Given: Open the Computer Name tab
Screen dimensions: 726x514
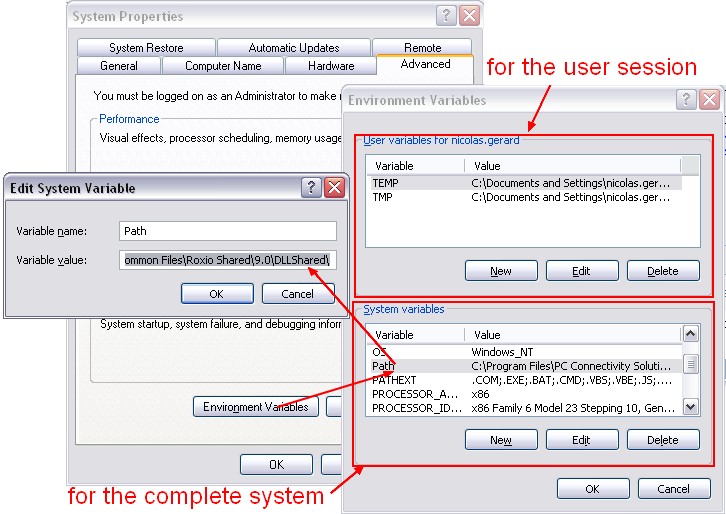Looking at the screenshot, I should point(222,66).
